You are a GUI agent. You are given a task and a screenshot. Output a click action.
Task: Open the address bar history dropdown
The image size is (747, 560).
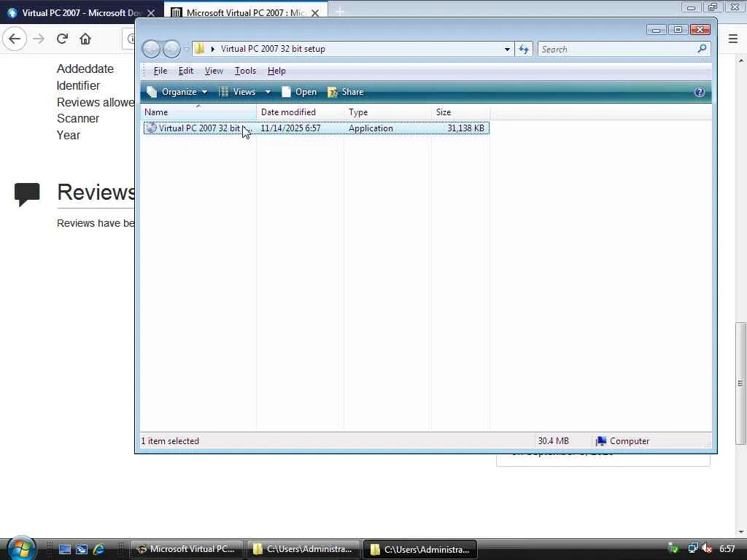[508, 49]
